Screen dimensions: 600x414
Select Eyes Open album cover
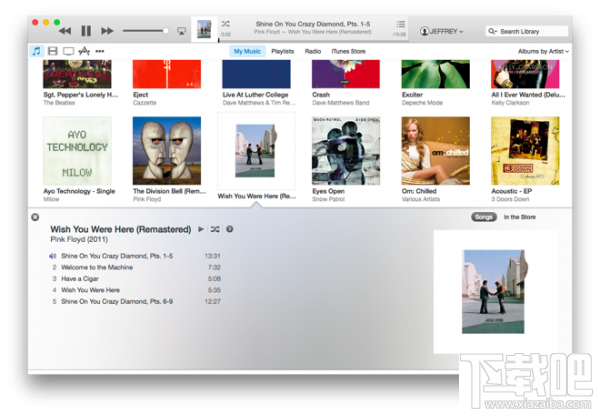346,151
